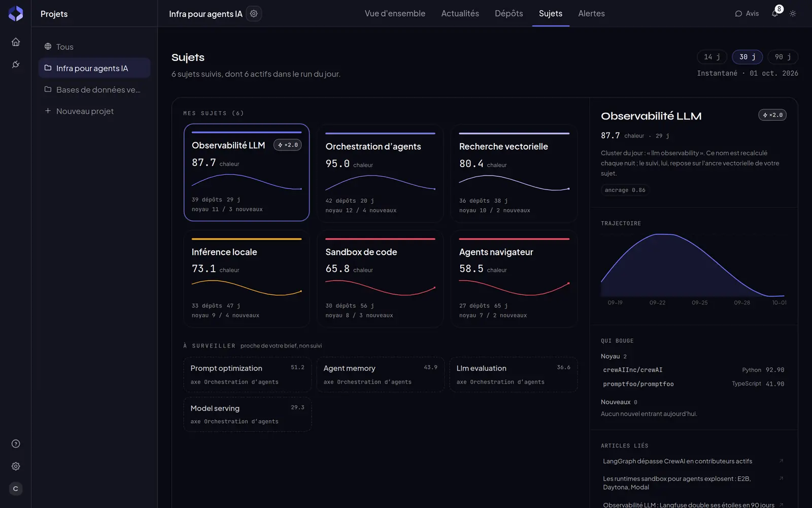The image size is (812, 508).
Task: Click the app logo at top left
Action: click(x=16, y=14)
